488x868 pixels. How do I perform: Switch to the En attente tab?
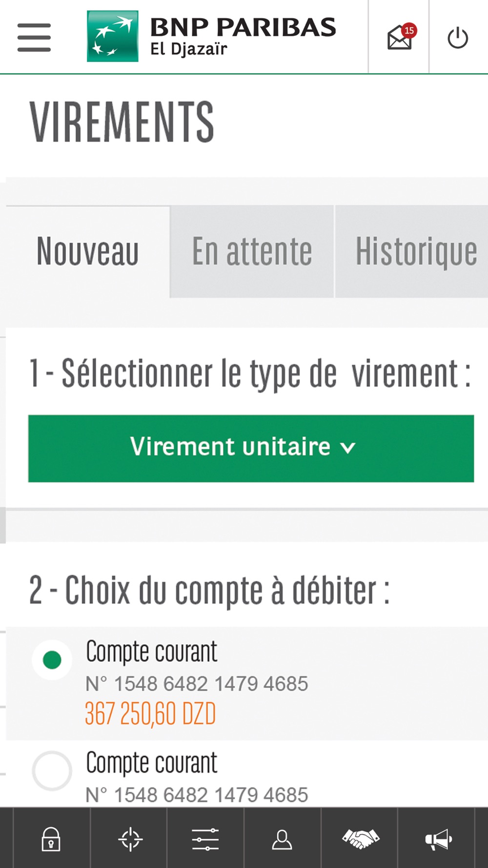pos(252,251)
